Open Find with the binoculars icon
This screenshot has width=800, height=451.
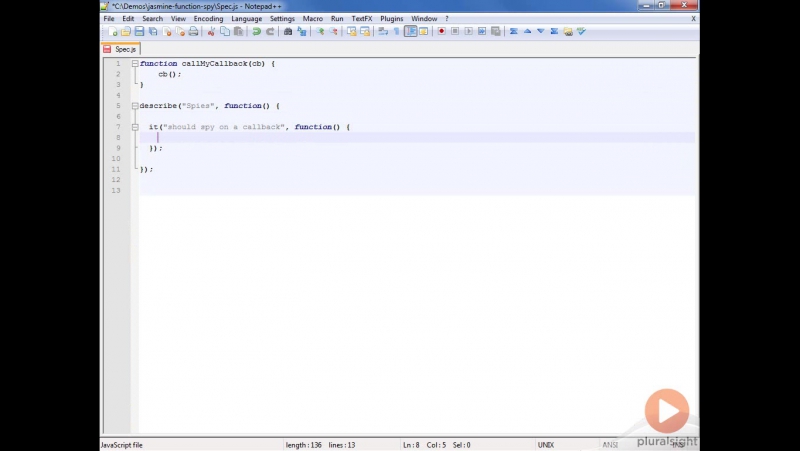pos(288,32)
